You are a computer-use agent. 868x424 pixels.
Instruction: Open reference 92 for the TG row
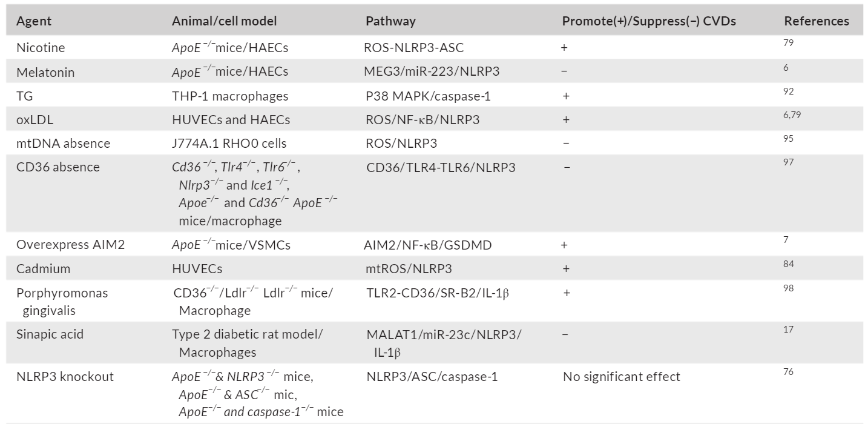[788, 91]
